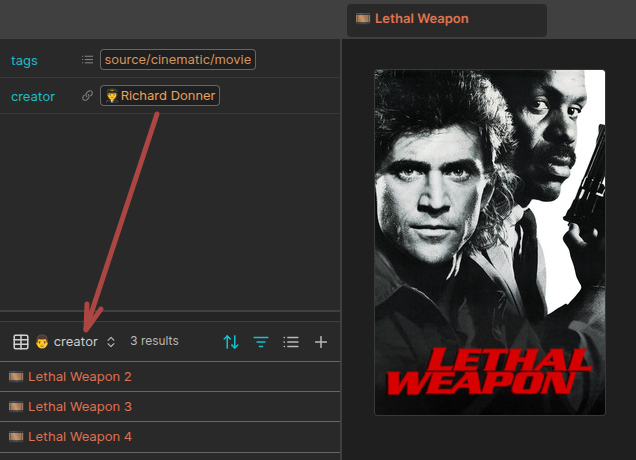Switch to the Lethal Weapon tab

click(421, 19)
